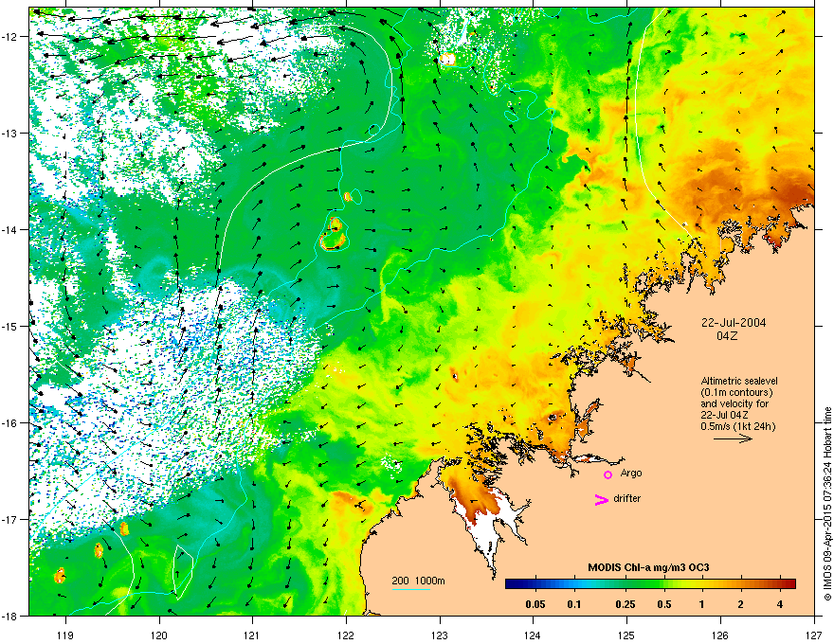
Task: Click the magenta Argo circle legend symbol
Action: (607, 474)
